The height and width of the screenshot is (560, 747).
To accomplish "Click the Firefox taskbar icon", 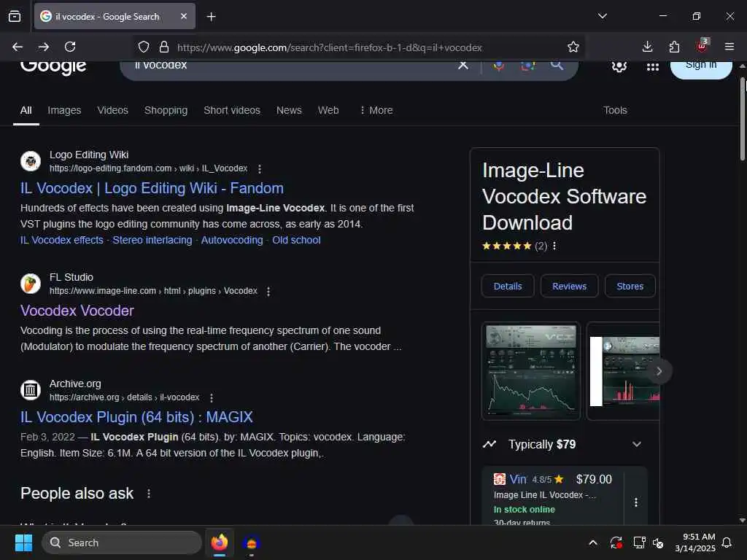I will pos(220,542).
